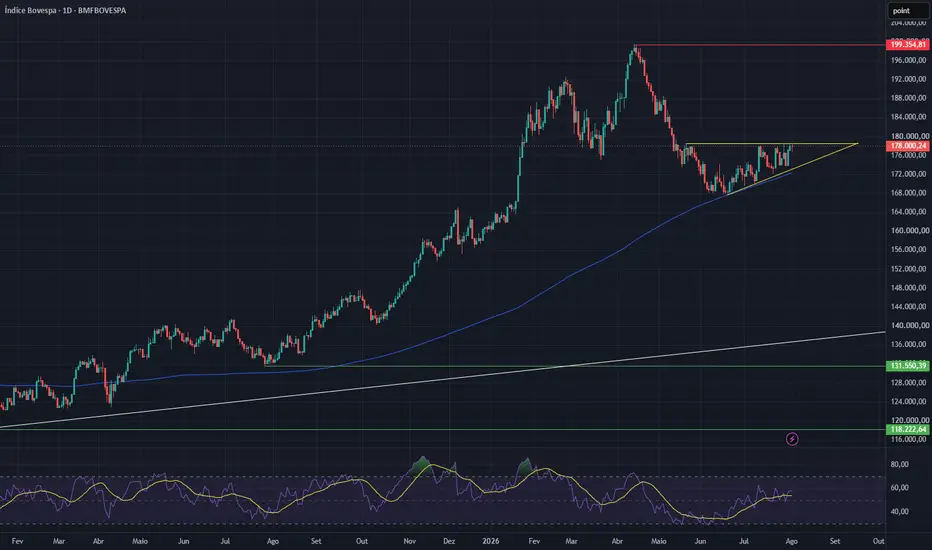Image resolution: width=932 pixels, height=550 pixels.
Task: Click 164.000,00 on the price axis
Action: pyautogui.click(x=908, y=212)
